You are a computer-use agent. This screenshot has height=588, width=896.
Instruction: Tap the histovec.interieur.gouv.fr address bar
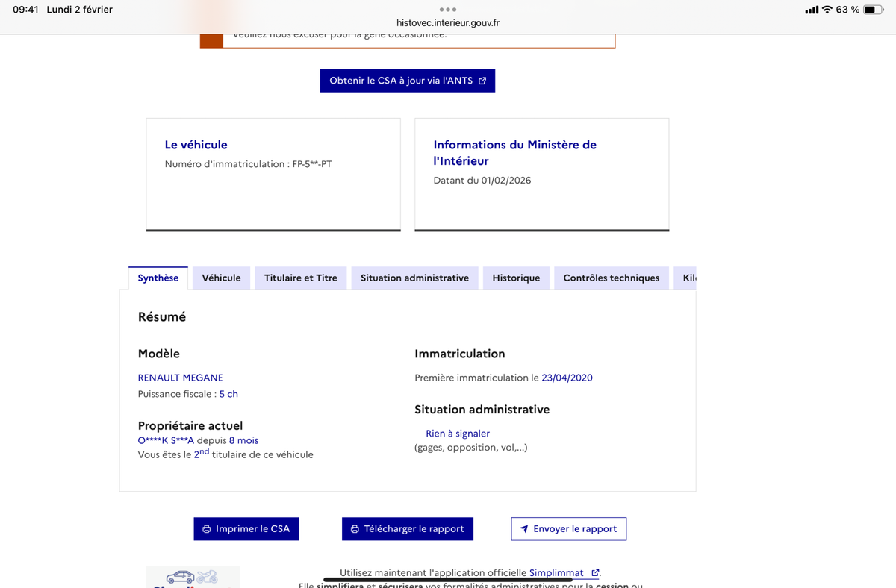tap(448, 22)
